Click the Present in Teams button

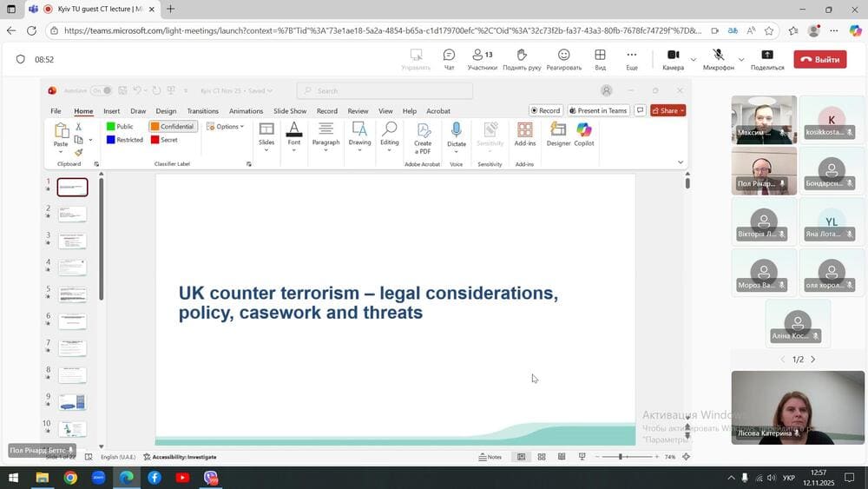[x=598, y=111]
